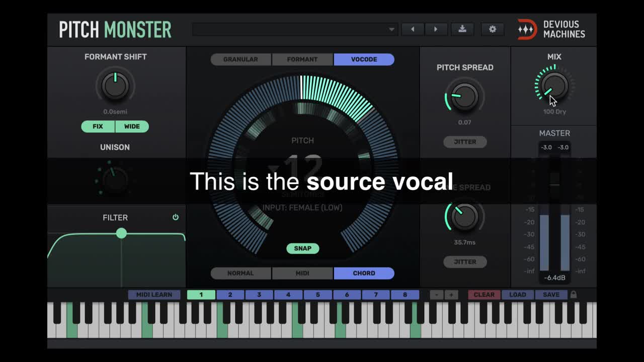644x362 pixels.
Task: Click the filter curve handle dot
Action: tap(121, 233)
